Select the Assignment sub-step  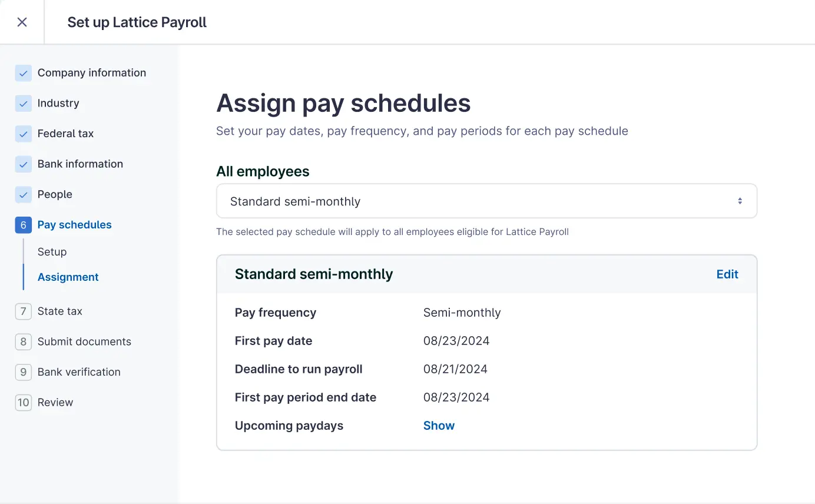pyautogui.click(x=68, y=277)
